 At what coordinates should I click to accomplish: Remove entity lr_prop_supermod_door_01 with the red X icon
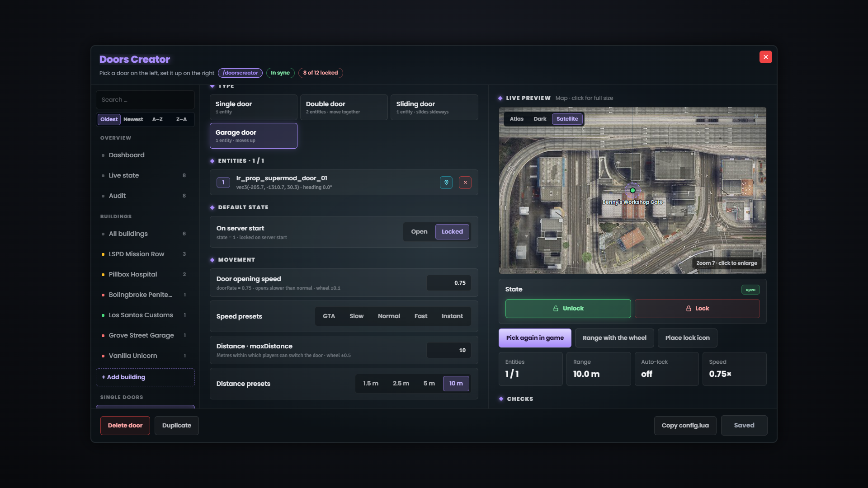point(465,183)
